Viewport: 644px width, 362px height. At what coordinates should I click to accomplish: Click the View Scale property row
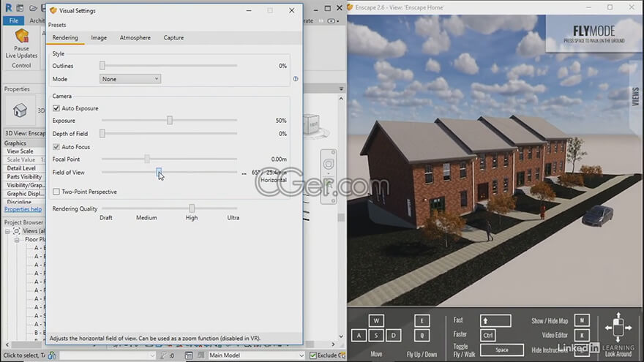[x=24, y=151]
